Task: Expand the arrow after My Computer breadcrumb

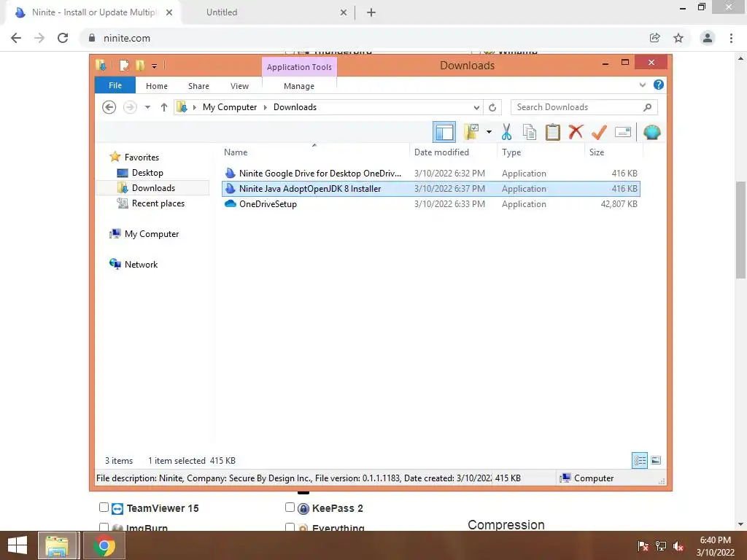Action: [x=266, y=108]
